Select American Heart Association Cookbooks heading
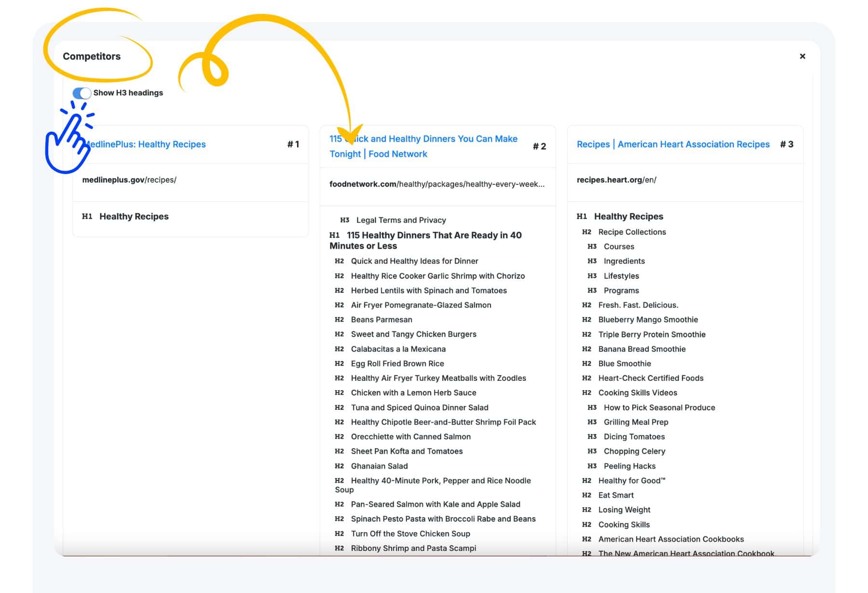The width and height of the screenshot is (868, 593). point(671,539)
